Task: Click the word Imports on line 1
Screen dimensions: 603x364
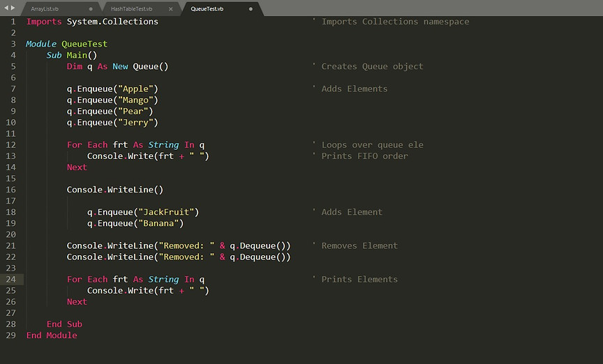Action: click(44, 22)
